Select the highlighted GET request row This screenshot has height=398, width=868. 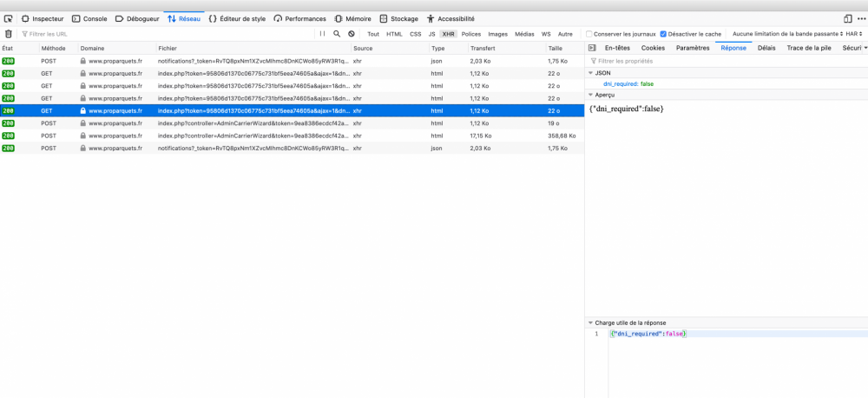(x=292, y=111)
